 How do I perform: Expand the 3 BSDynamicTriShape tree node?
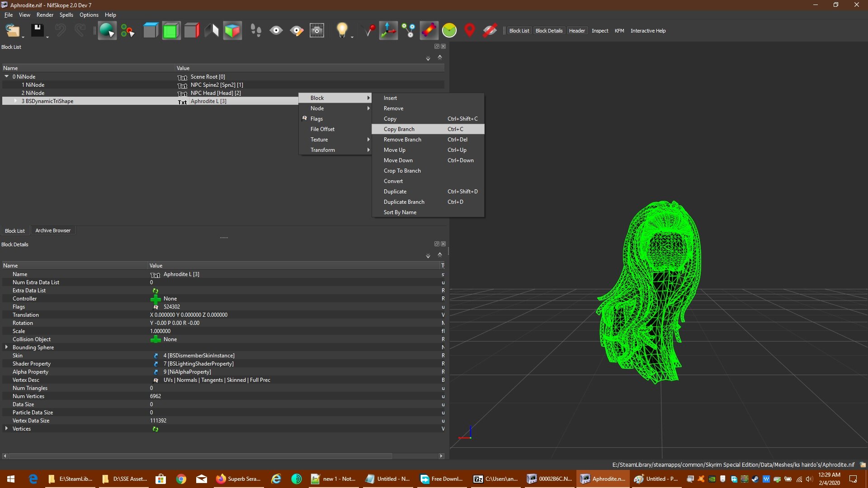coord(15,101)
